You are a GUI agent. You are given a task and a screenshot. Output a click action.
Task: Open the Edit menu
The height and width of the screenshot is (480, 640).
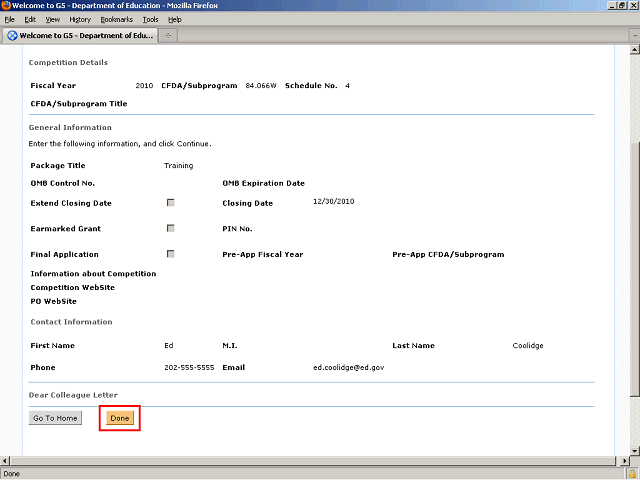point(30,19)
